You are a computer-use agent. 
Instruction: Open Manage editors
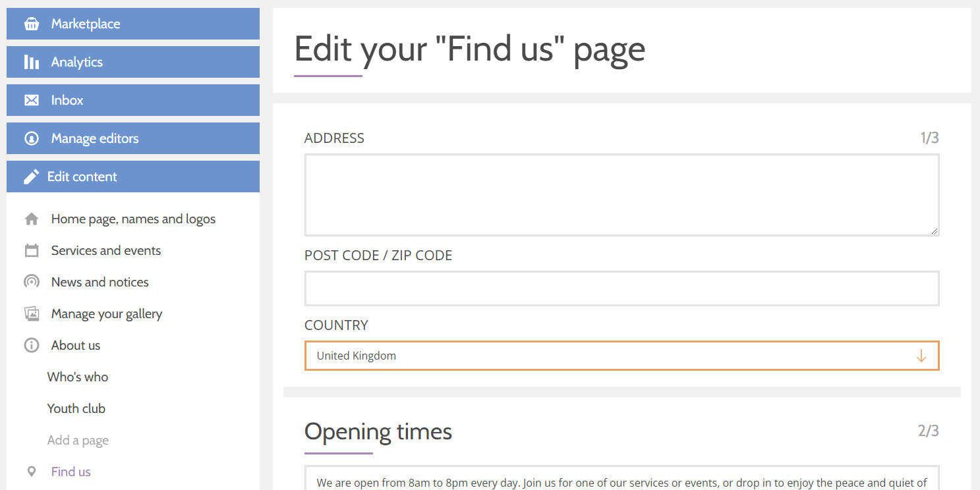point(133,138)
